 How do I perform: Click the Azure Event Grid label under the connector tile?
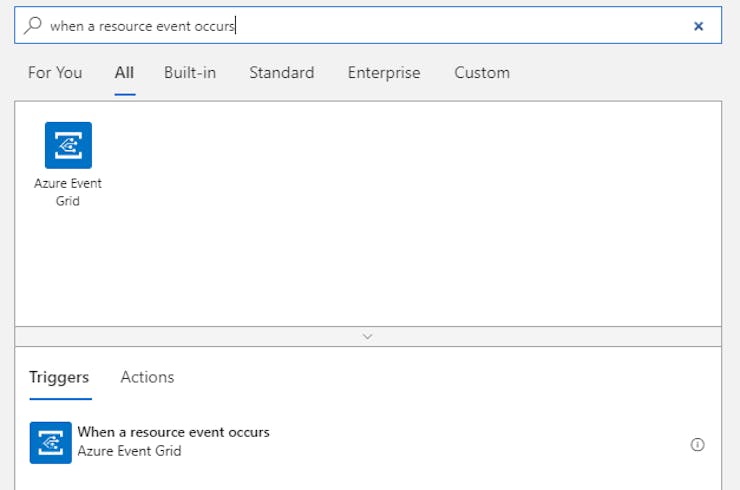68,192
